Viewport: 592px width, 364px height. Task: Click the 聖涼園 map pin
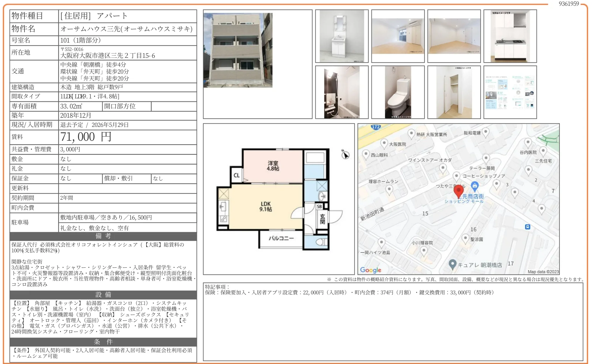coord(465,238)
